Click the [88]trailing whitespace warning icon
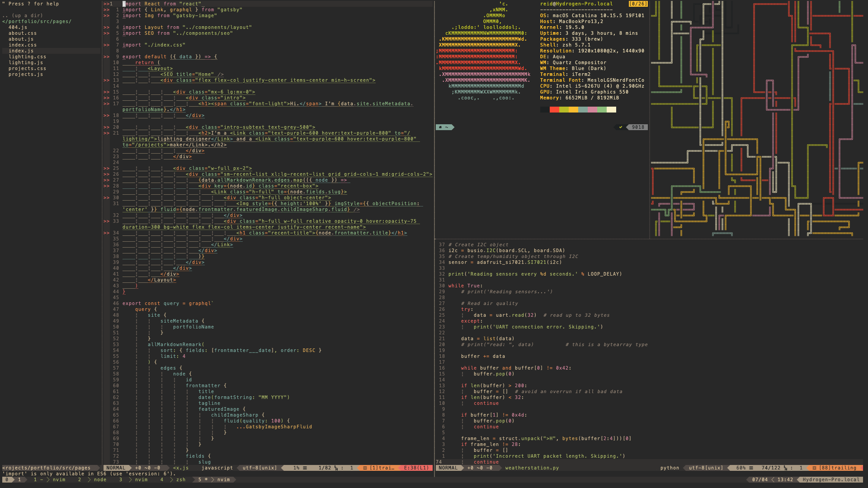 coord(814,468)
